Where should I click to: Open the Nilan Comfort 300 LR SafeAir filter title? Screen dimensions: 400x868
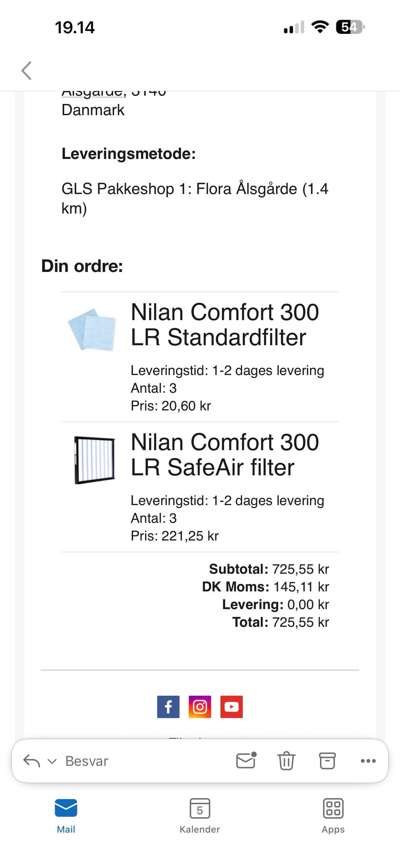click(x=225, y=455)
